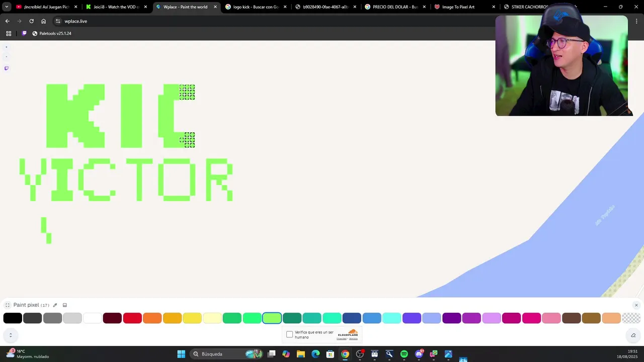This screenshot has height=362, width=644.
Task: Select the transparent checkered swatch
Action: pyautogui.click(x=631, y=318)
